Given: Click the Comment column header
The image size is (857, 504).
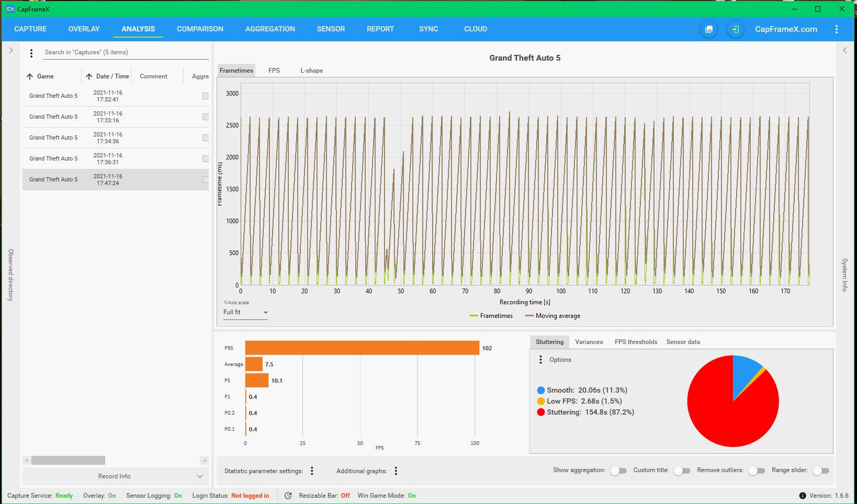Looking at the screenshot, I should tap(153, 76).
